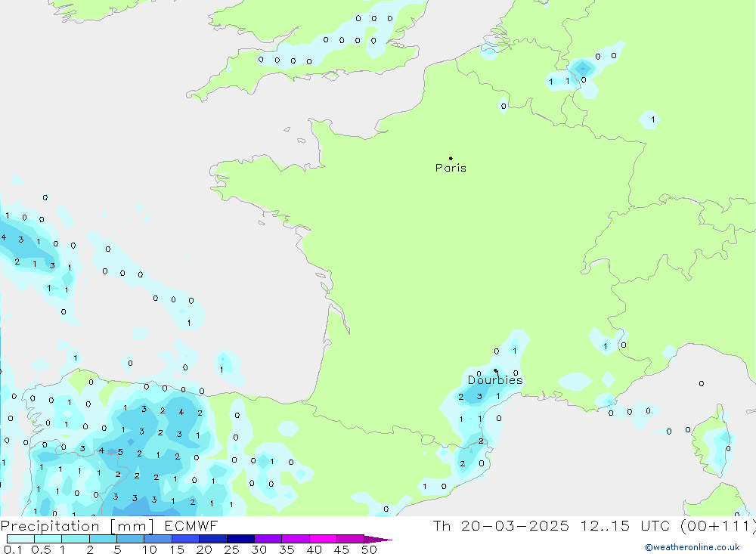Click the purple arrow tip above 50

(x=378, y=540)
